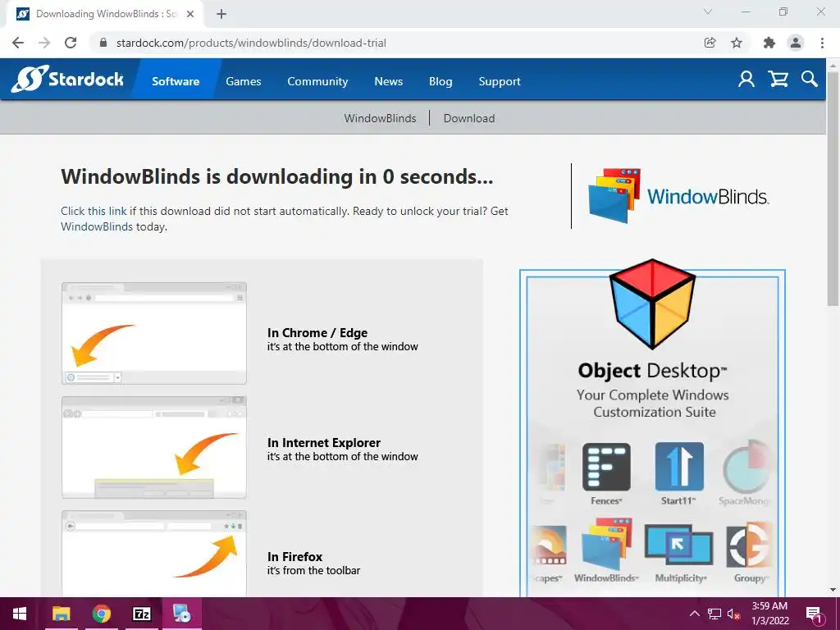840x630 pixels.
Task: Click "Your Complete Windows Customization Suite" text
Action: [x=653, y=404]
